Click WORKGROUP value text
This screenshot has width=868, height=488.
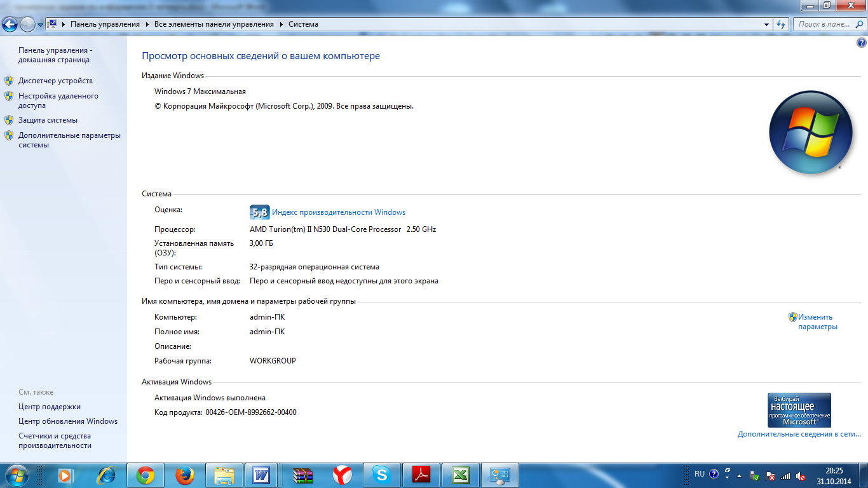(x=273, y=361)
